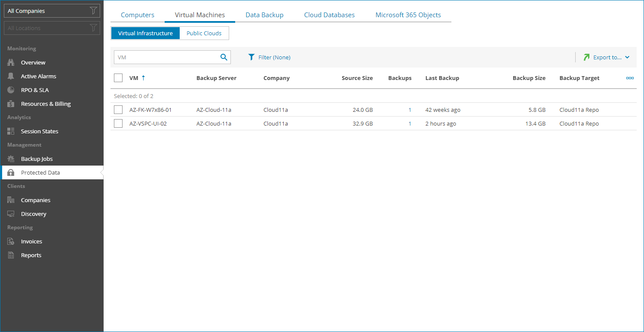
Task: Check the select-all checkbox in the table header
Action: click(118, 78)
